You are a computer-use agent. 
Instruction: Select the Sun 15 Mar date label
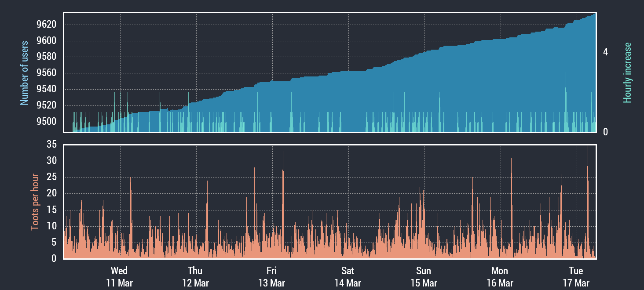click(x=424, y=277)
